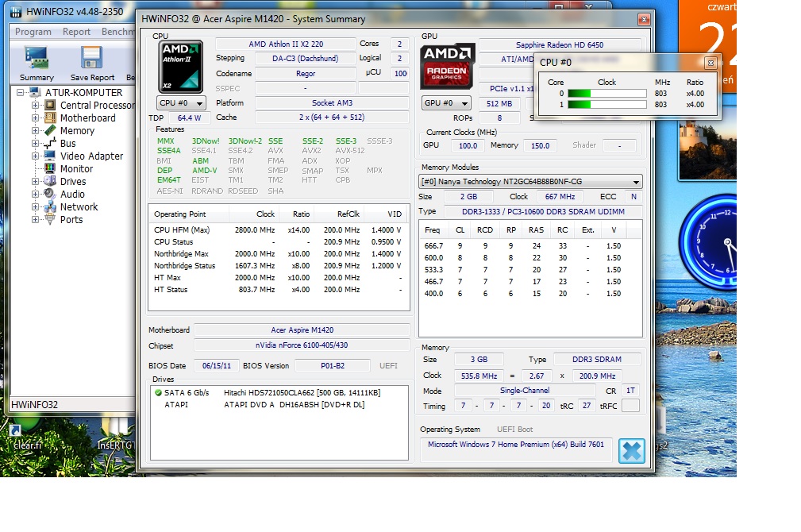Select the Monitor tree item label

coord(77,168)
